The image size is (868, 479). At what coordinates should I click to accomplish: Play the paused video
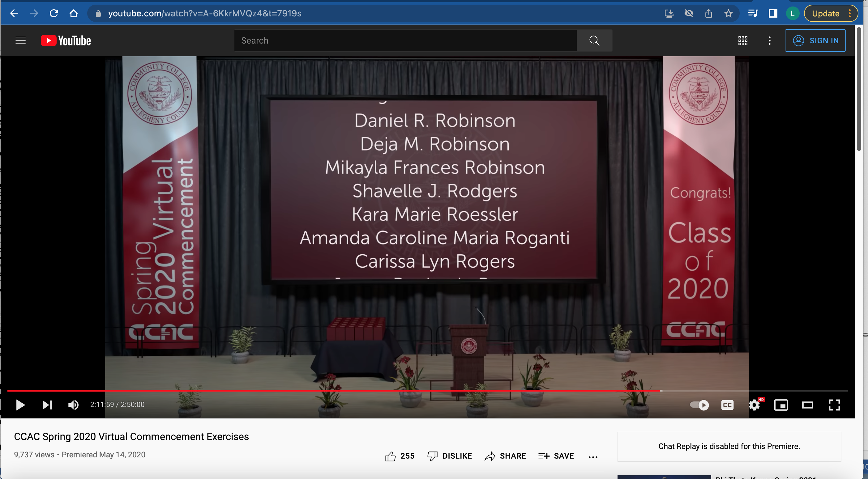(20, 405)
